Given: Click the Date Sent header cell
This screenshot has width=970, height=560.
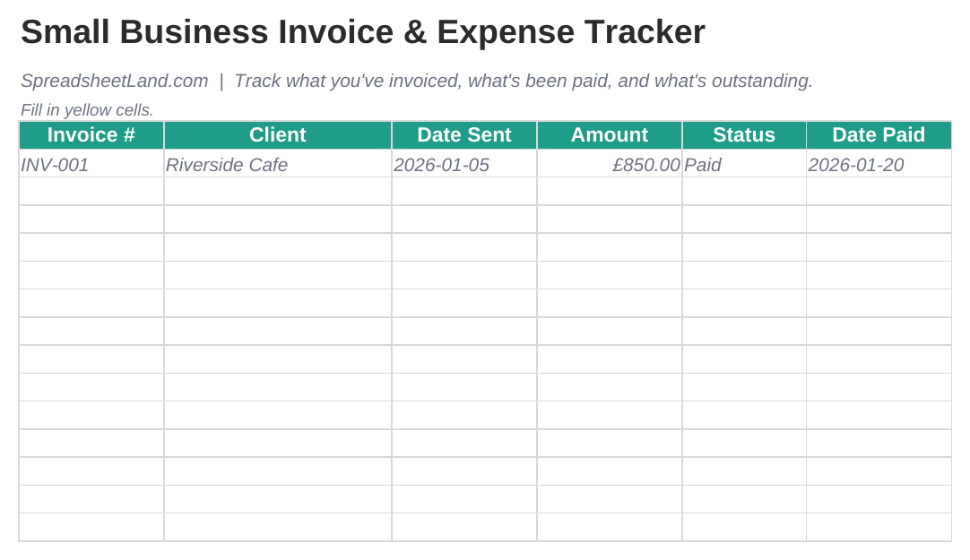Looking at the screenshot, I should (464, 134).
